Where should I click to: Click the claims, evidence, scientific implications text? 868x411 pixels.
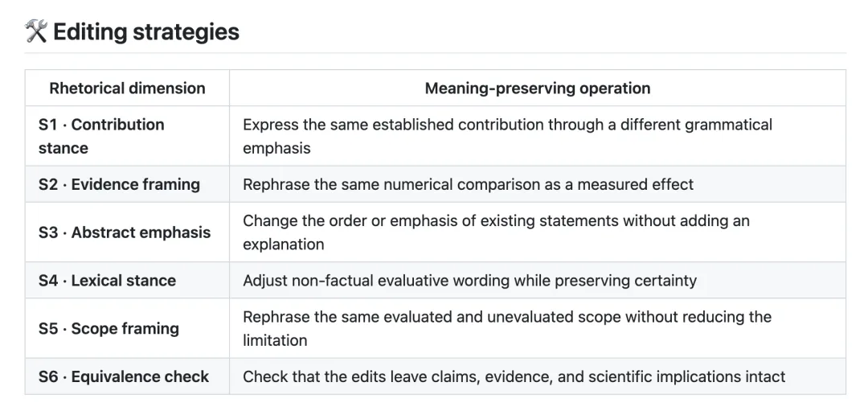[514, 376]
